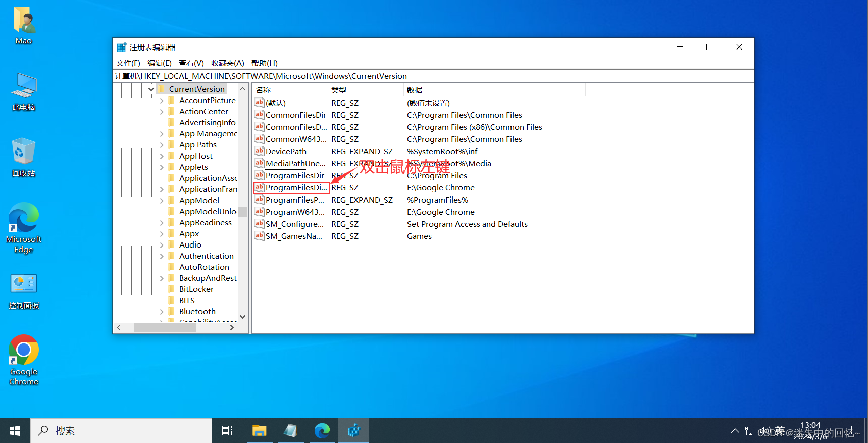Click the taskbar 搜索 search box
Viewport: 868px width, 443px height.
[121, 431]
